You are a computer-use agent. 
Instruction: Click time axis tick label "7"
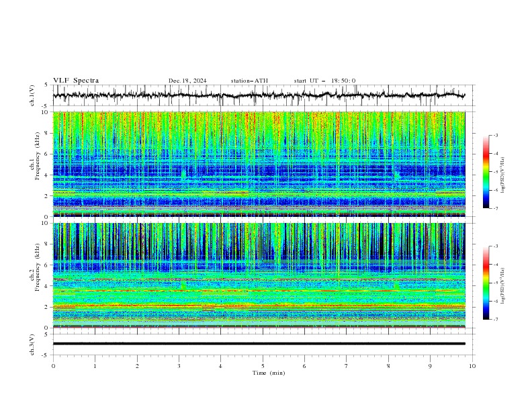click(347, 366)
